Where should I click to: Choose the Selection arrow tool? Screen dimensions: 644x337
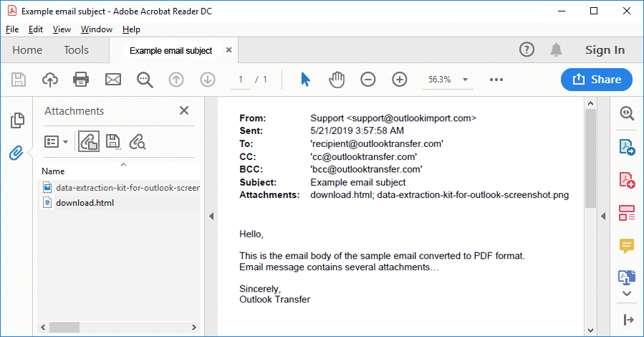pyautogui.click(x=305, y=80)
